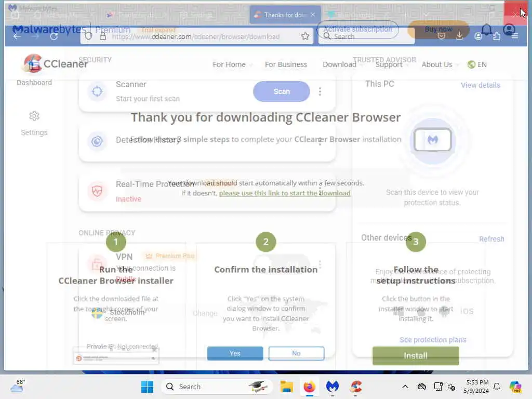Click the ccleaner.com address bar
Viewport: 532px width, 399px height.
pos(197,36)
